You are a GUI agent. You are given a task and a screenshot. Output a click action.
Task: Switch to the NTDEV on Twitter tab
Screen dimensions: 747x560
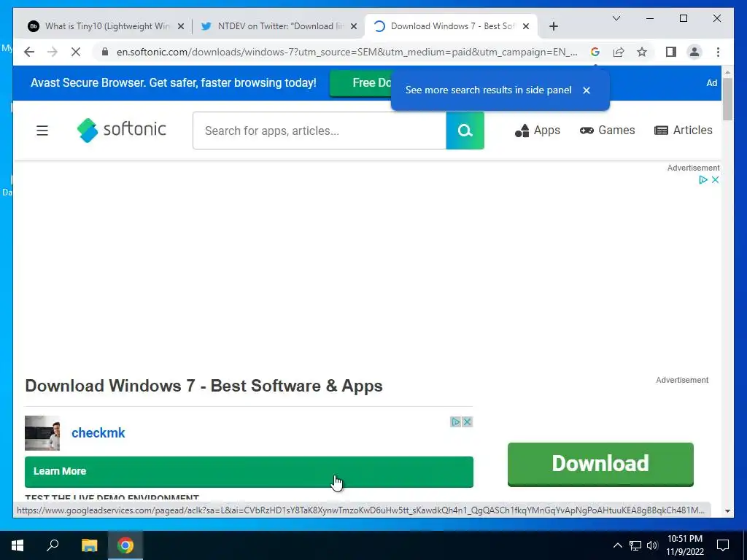pos(279,26)
